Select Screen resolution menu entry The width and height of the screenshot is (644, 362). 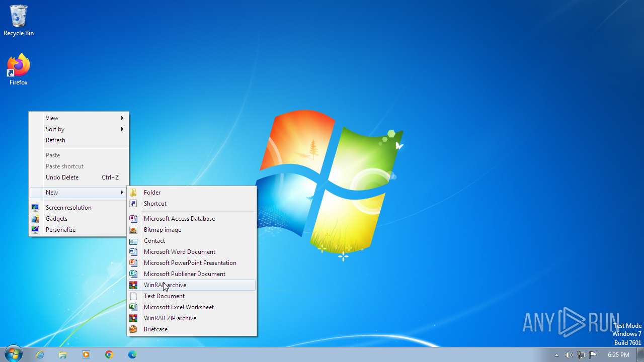click(78, 208)
